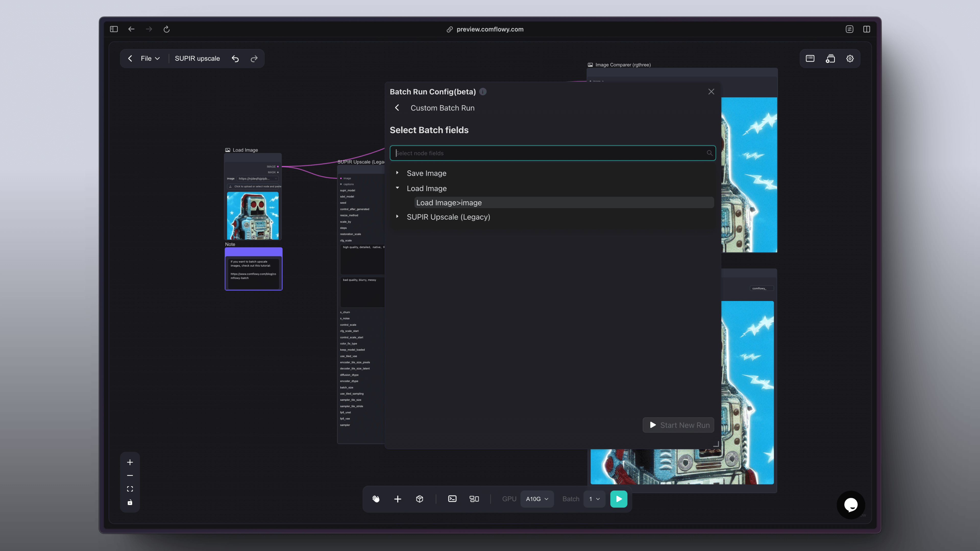Select the Load Image>image field
Image resolution: width=980 pixels, height=551 pixels.
pyautogui.click(x=564, y=203)
